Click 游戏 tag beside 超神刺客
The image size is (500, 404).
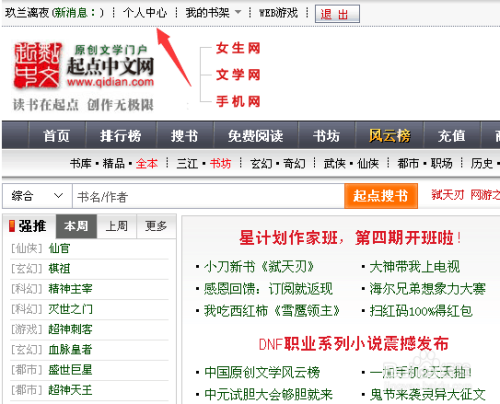pos(27,329)
